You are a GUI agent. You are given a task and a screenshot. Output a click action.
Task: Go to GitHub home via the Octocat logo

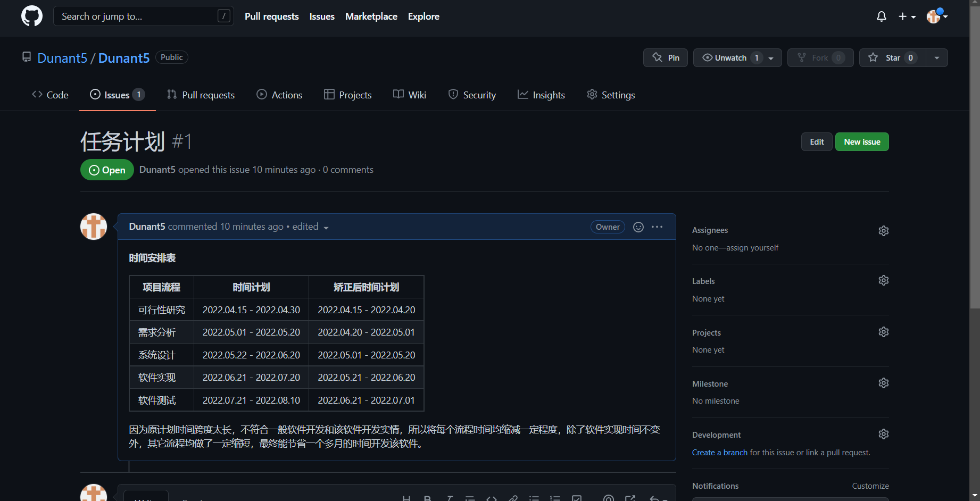[x=32, y=16]
